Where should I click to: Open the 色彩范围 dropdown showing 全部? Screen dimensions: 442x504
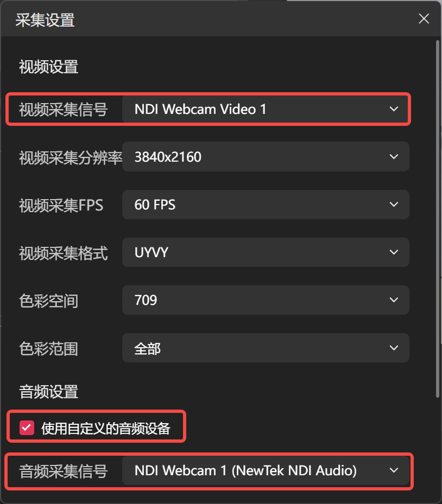(266, 348)
